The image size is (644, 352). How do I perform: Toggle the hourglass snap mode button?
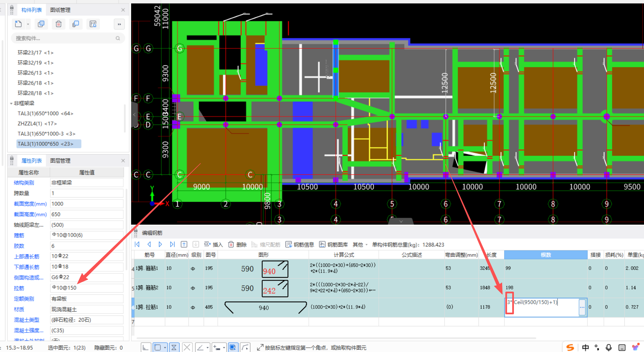[x=174, y=348]
